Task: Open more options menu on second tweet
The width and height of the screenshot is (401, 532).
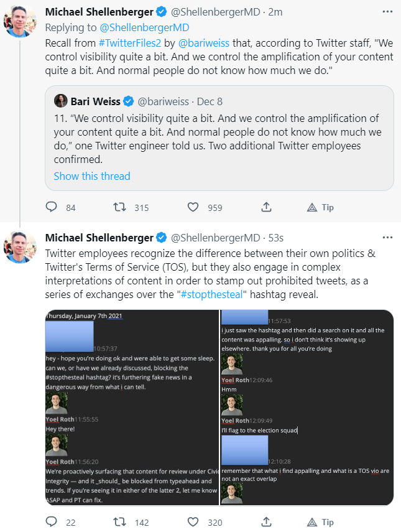Action: click(387, 238)
